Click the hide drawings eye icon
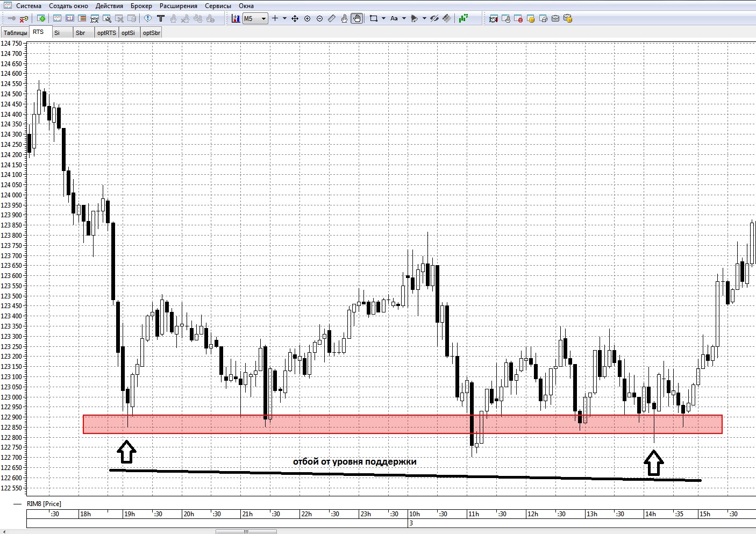This screenshot has width=756, height=534. click(434, 19)
